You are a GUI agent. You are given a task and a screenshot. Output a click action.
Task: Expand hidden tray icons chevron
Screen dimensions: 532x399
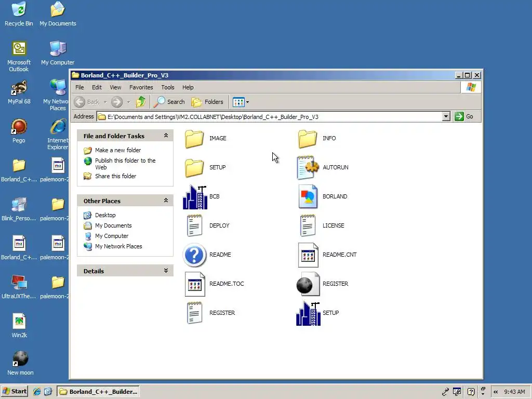(x=496, y=392)
